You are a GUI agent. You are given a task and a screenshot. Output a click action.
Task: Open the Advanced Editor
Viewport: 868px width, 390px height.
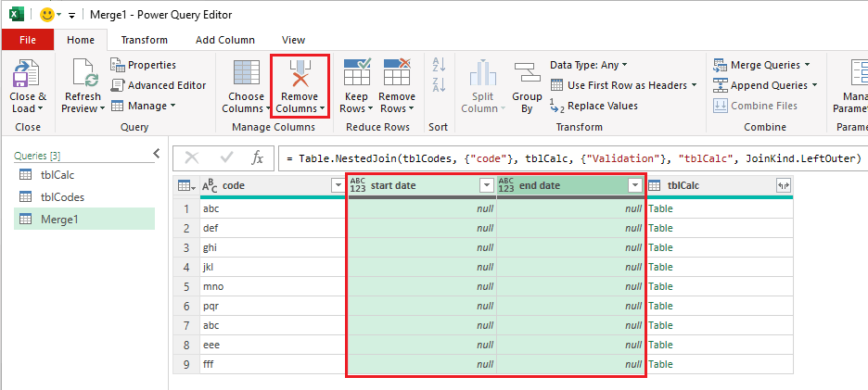coord(159,85)
